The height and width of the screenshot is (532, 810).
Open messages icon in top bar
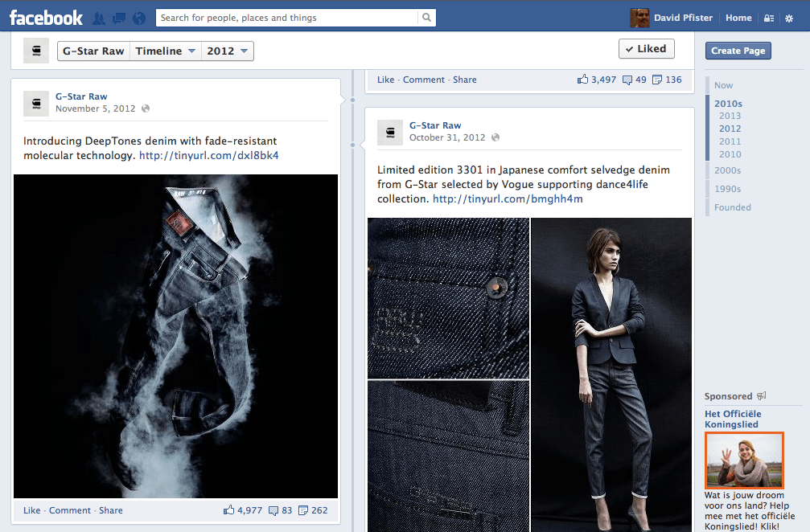point(119,18)
